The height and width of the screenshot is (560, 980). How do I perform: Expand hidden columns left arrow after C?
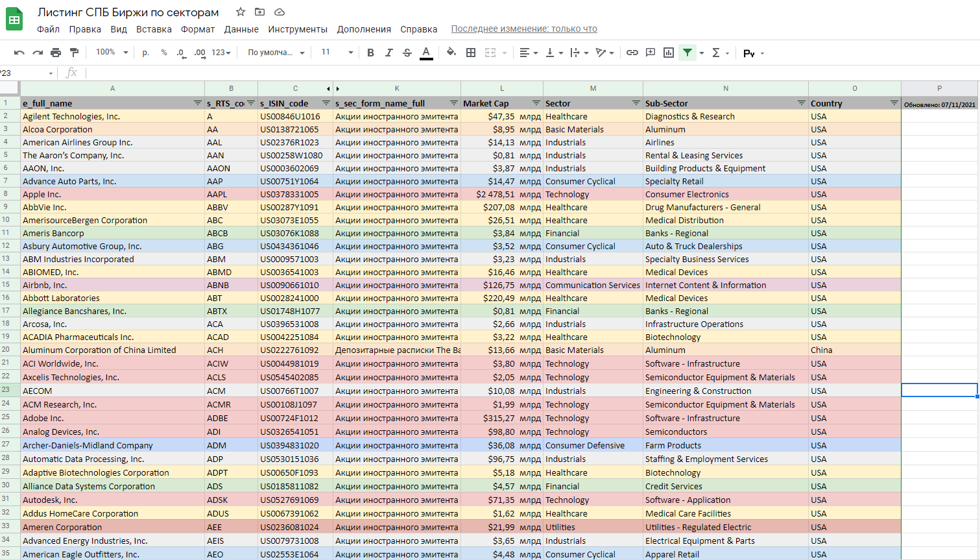pyautogui.click(x=328, y=88)
